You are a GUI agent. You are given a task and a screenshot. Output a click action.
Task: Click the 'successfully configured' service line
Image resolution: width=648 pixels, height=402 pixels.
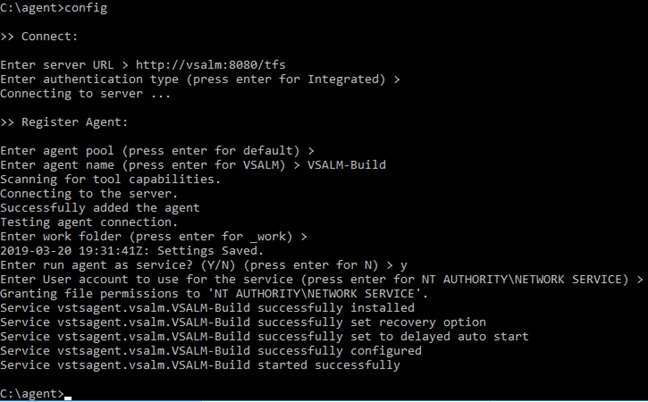coord(211,351)
